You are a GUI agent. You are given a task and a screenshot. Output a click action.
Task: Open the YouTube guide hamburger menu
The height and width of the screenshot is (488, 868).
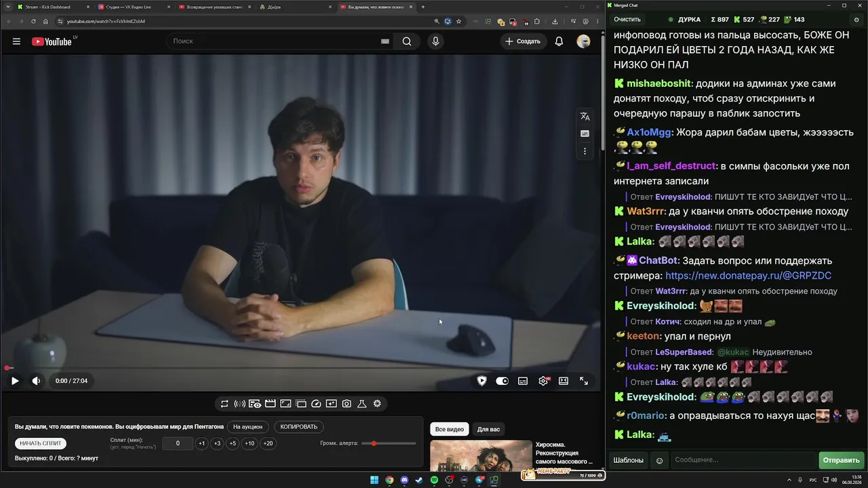pyautogui.click(x=16, y=41)
